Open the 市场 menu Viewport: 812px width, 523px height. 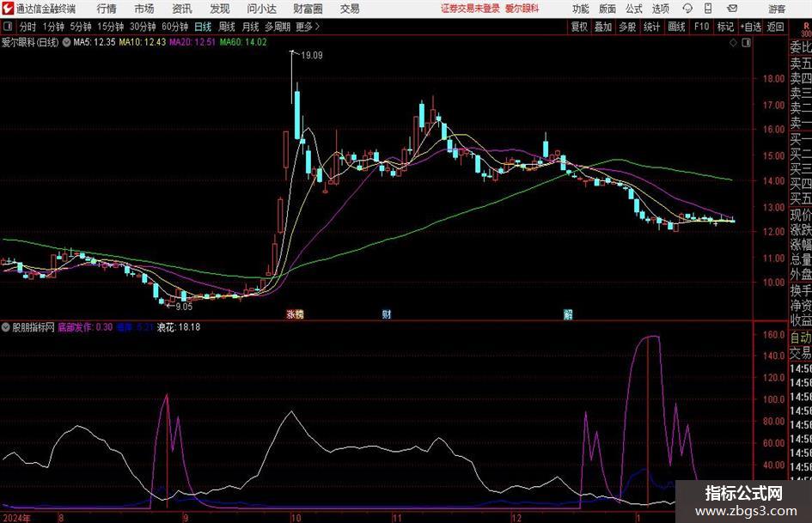144,9
